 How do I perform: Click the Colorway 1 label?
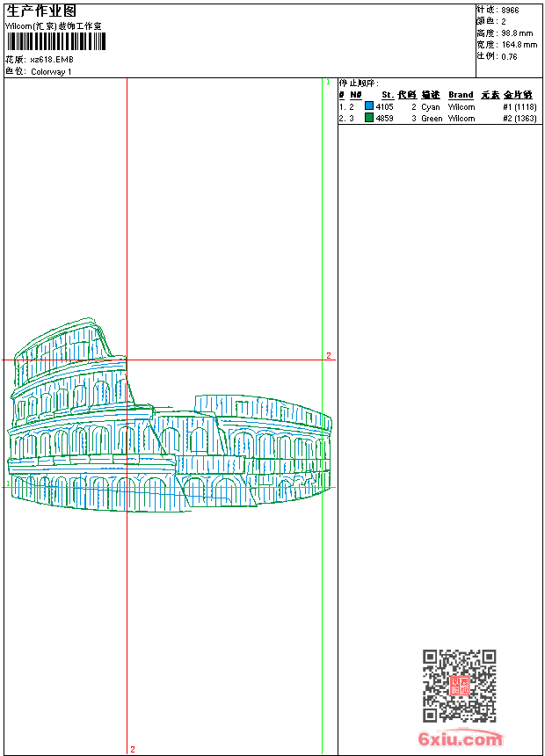pos(51,72)
